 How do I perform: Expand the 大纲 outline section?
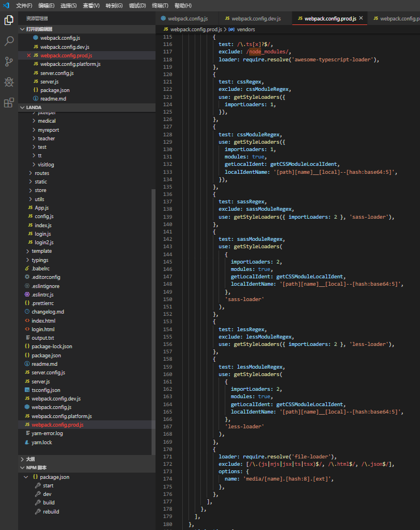point(87,459)
